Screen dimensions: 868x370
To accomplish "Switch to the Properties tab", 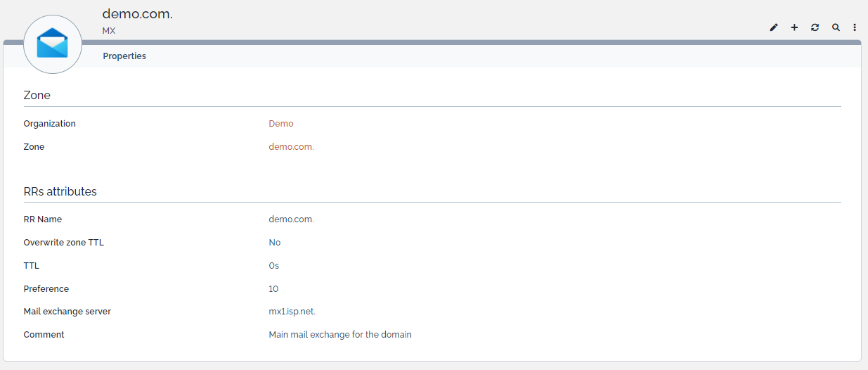I will [124, 56].
